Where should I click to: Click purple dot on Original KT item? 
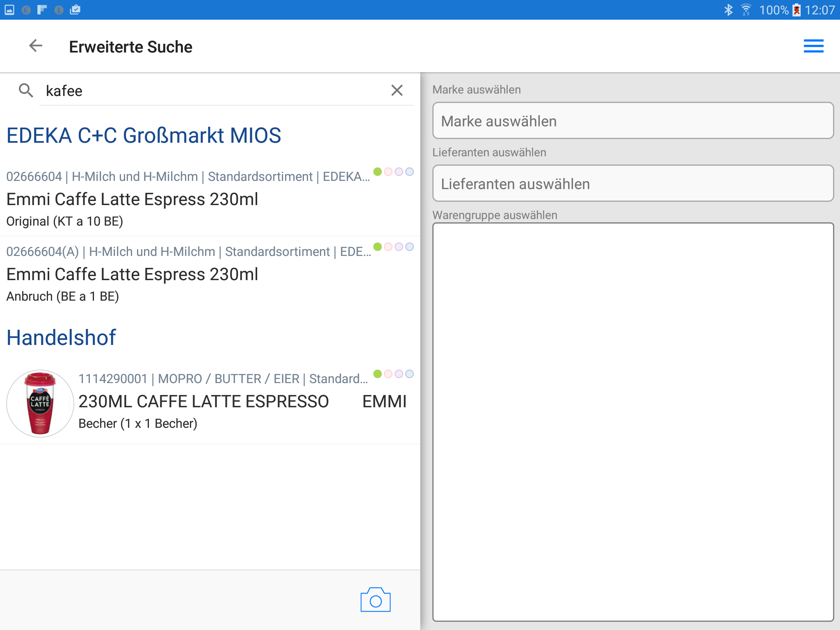coord(399,171)
